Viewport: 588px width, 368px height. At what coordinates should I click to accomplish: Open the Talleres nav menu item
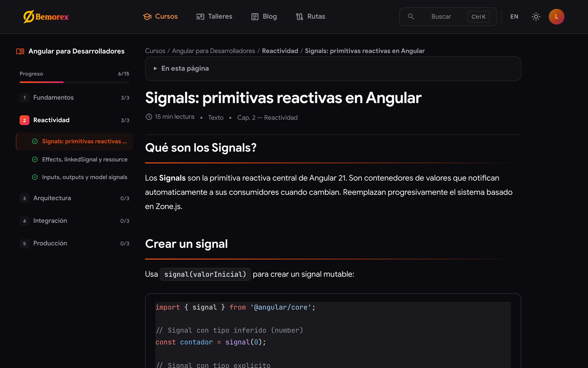tap(214, 17)
